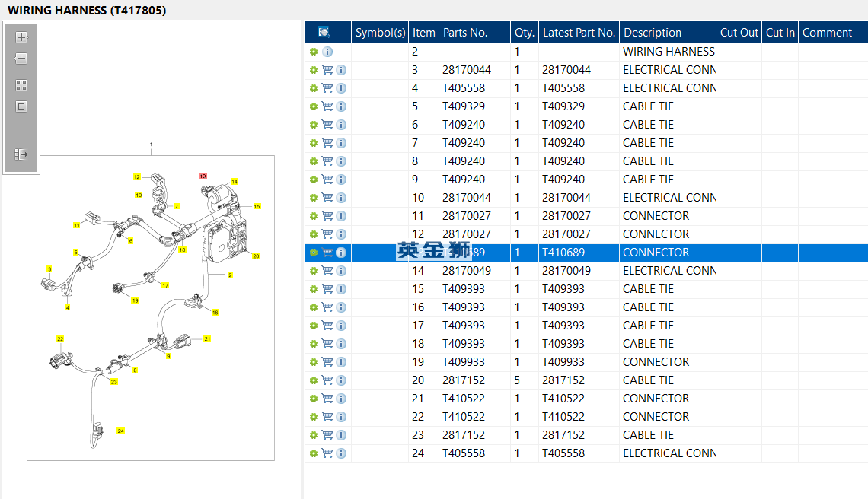
Task: Click the search icon in table header
Action: point(324,32)
